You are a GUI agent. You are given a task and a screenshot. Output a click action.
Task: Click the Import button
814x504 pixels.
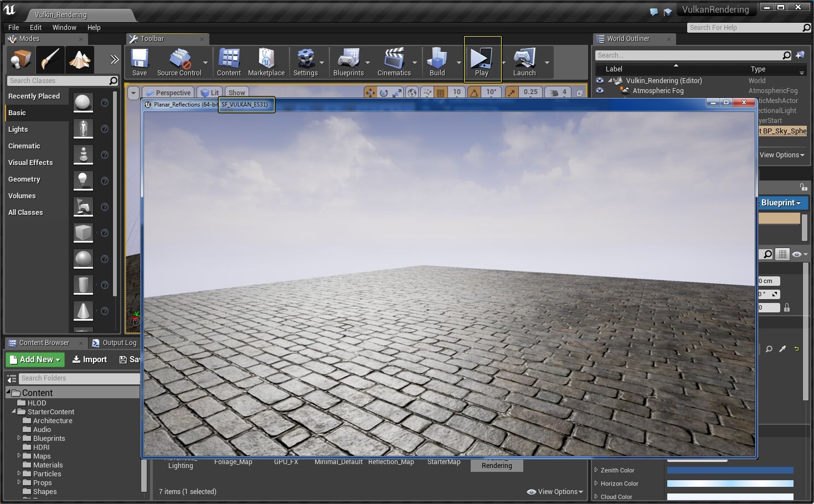90,359
